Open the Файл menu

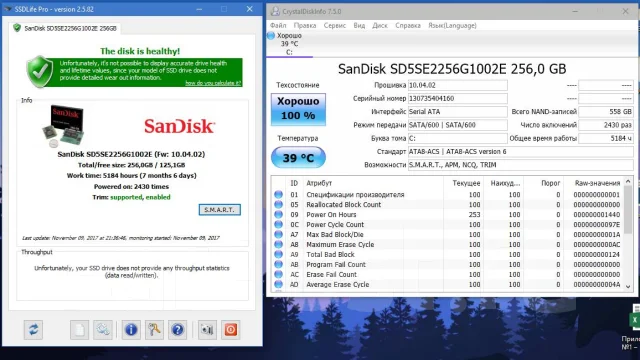point(278,25)
